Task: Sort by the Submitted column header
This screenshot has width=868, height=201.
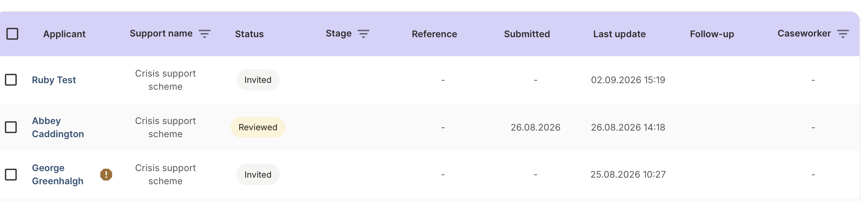Action: pyautogui.click(x=527, y=34)
